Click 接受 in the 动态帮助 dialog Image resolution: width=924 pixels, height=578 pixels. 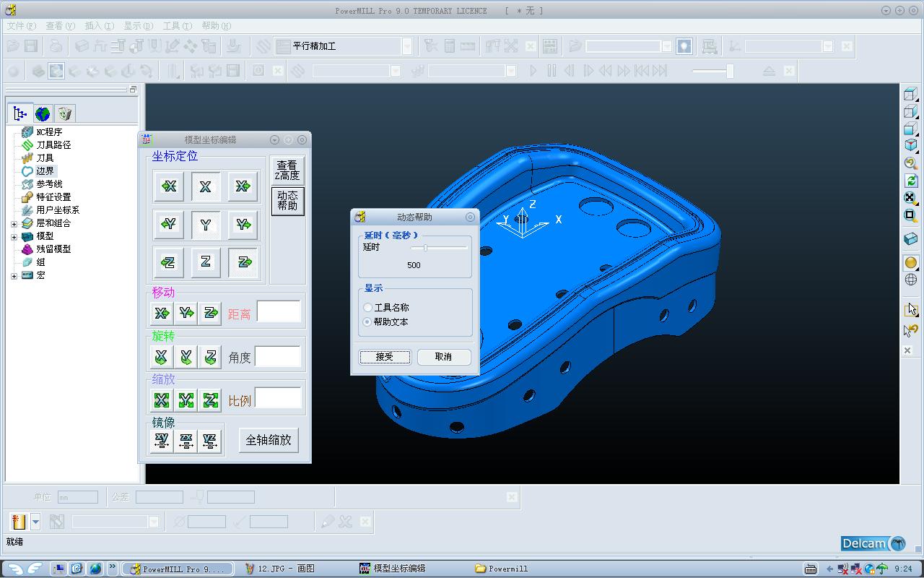tap(385, 357)
